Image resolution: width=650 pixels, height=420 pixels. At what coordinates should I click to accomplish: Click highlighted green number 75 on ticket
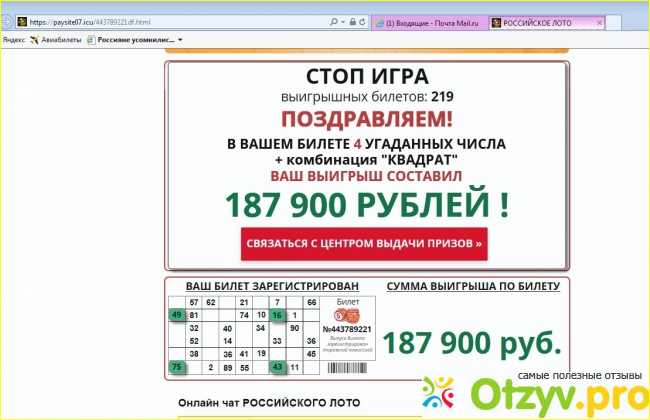(177, 367)
